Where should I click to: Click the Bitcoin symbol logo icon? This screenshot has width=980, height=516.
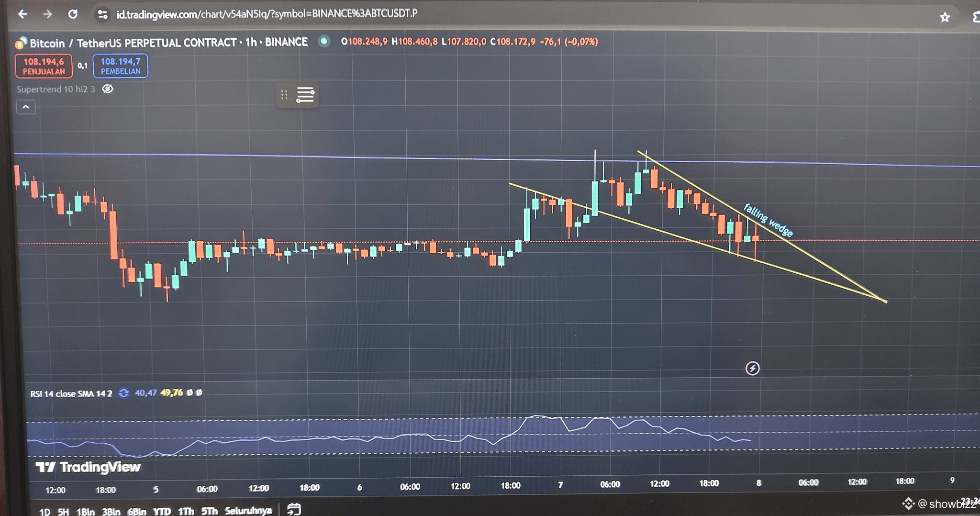21,43
